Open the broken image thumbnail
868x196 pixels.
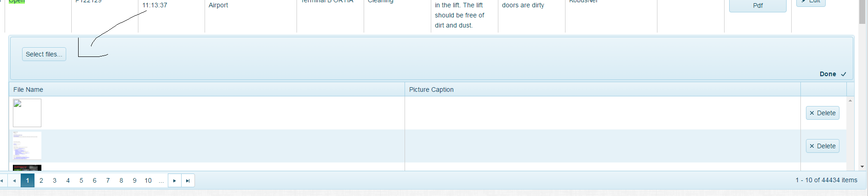[x=27, y=113]
